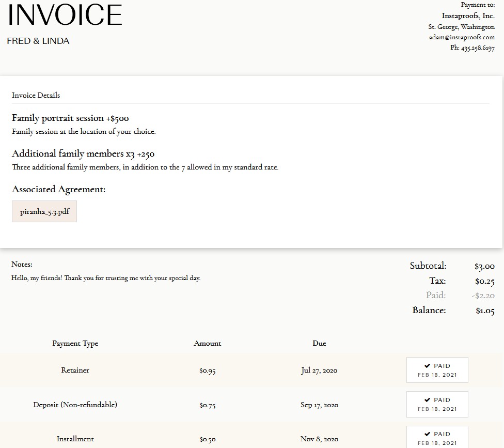The width and height of the screenshot is (504, 448).
Task: Click the PAID button for Retainer
Action: [437, 370]
